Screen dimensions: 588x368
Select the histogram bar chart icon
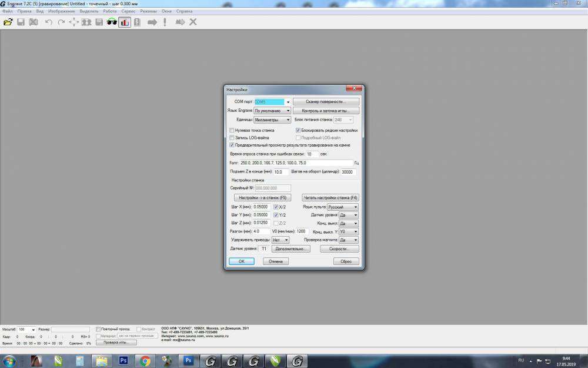(125, 22)
